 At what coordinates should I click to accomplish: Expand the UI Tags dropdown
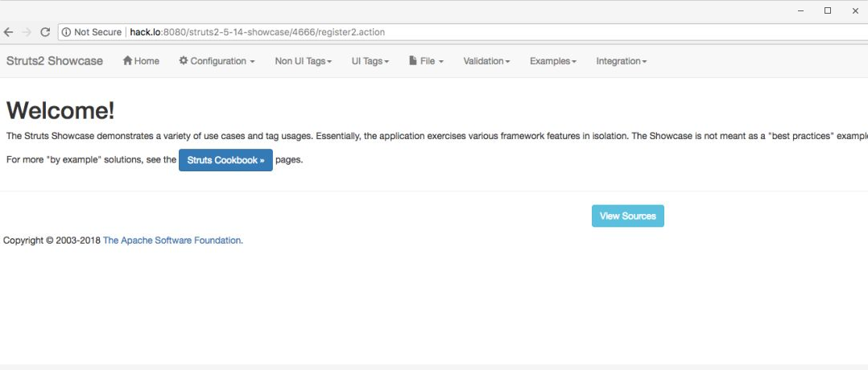point(370,61)
